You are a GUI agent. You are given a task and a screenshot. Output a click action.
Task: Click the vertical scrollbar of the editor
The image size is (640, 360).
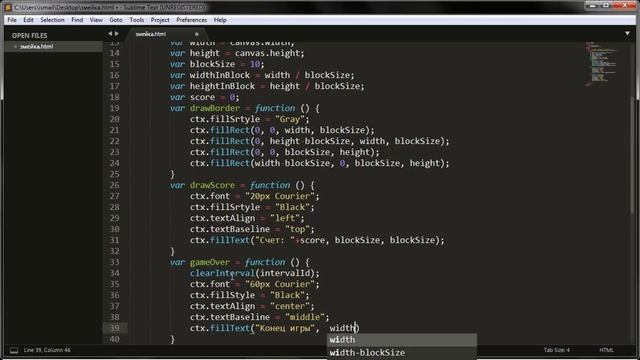pyautogui.click(x=633, y=155)
